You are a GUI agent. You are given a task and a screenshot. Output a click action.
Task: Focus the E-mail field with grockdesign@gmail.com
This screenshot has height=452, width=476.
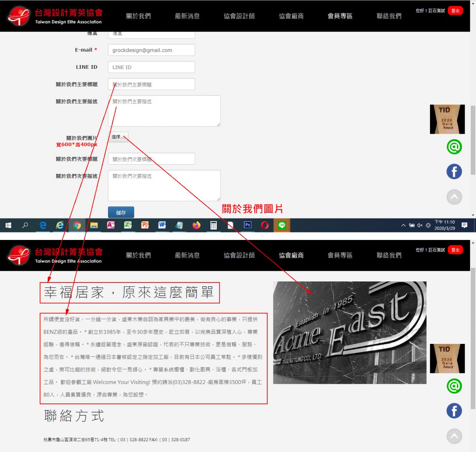pos(151,50)
